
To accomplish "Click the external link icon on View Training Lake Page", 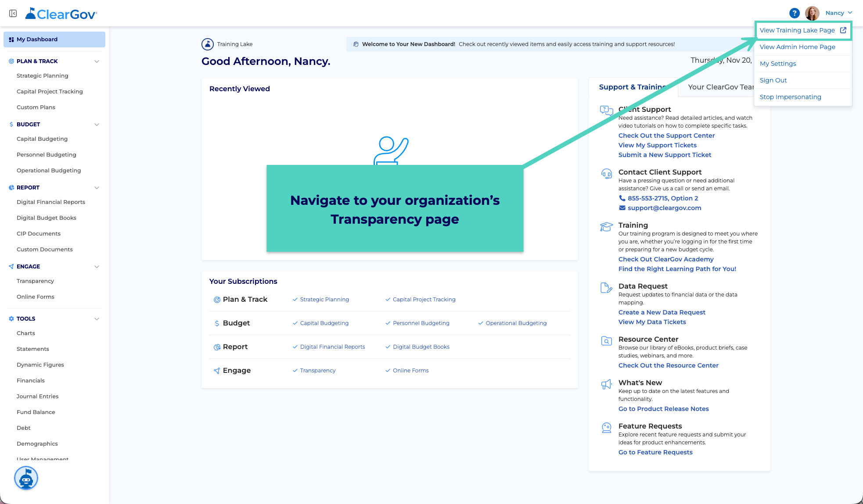I will (x=843, y=30).
